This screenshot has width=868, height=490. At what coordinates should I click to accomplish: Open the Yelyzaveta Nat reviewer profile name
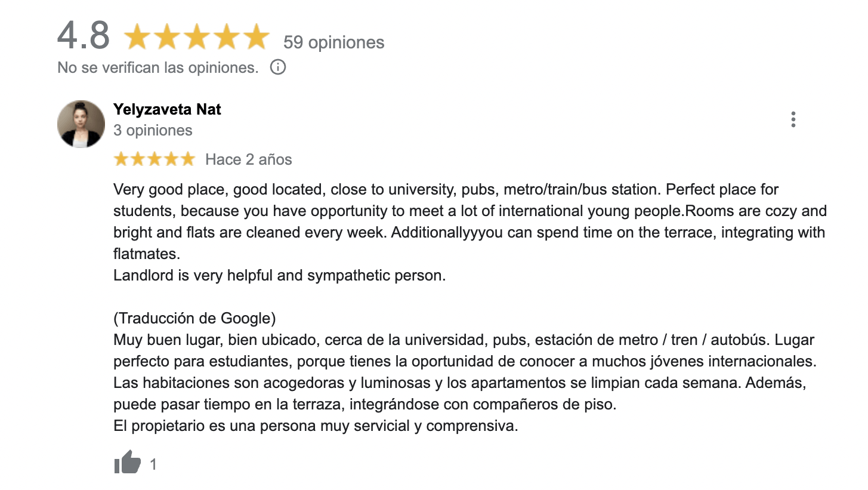pos(167,109)
